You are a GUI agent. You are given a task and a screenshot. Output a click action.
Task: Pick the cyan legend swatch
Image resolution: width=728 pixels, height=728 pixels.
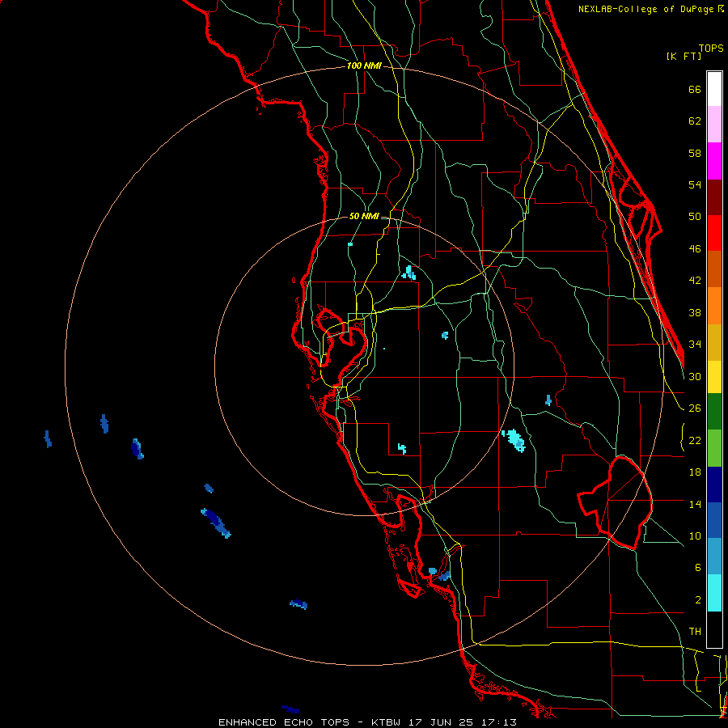714,593
